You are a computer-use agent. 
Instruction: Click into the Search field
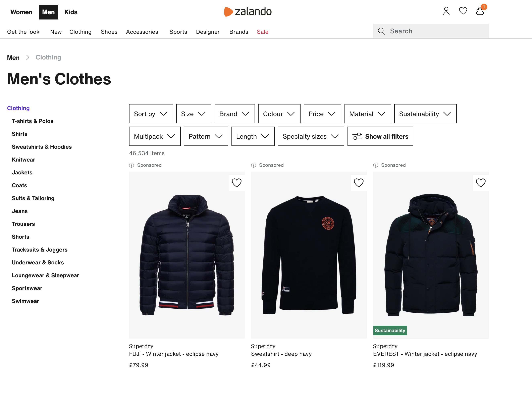(431, 31)
